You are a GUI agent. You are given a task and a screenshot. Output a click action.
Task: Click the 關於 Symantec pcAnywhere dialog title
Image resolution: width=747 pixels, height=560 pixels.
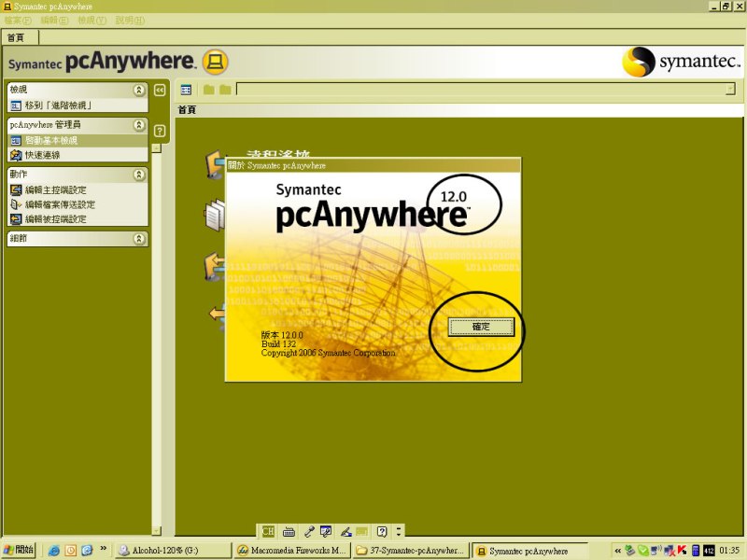[276, 166]
